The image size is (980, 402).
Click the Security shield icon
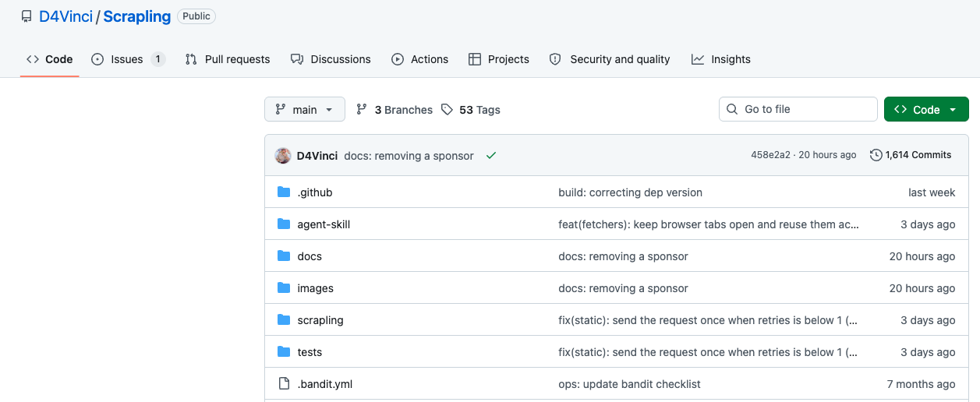(555, 59)
